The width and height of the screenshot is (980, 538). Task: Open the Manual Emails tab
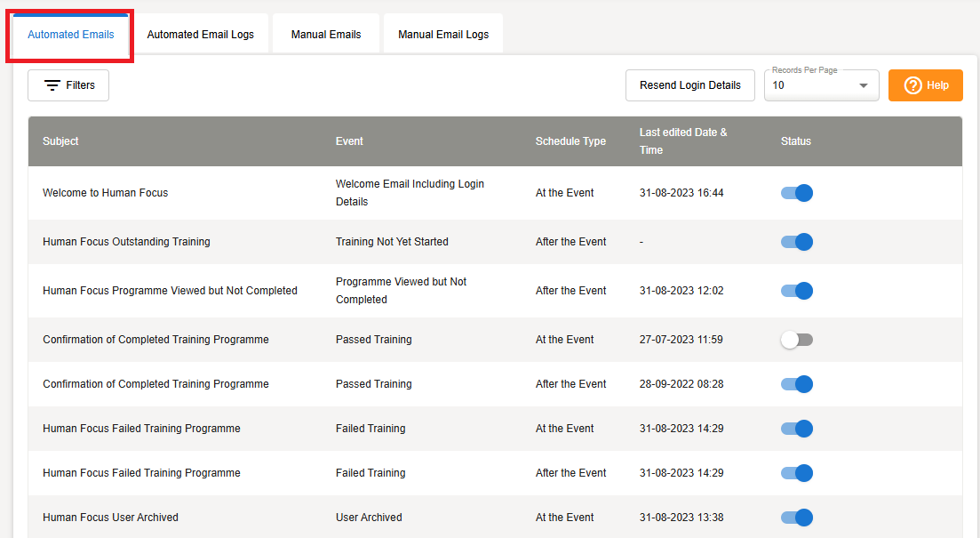click(x=326, y=35)
